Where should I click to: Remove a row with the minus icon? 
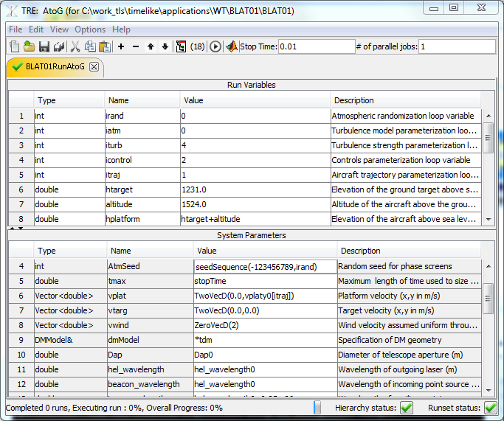coord(136,46)
